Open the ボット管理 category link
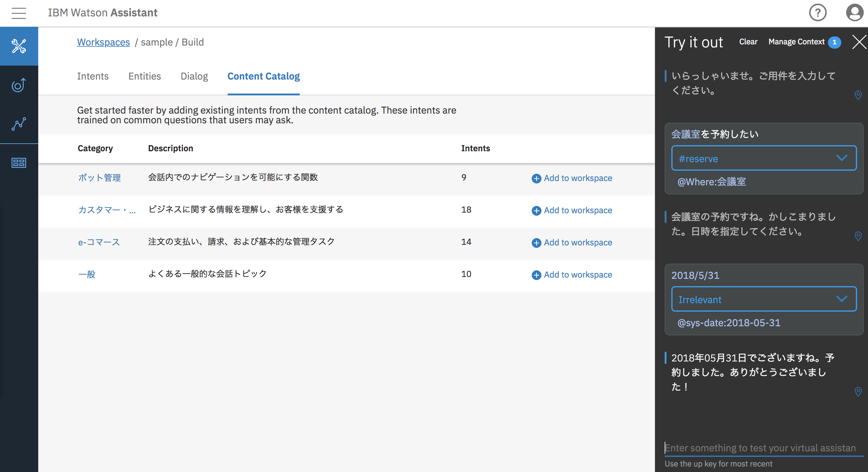This screenshot has height=472, width=868. [100, 178]
